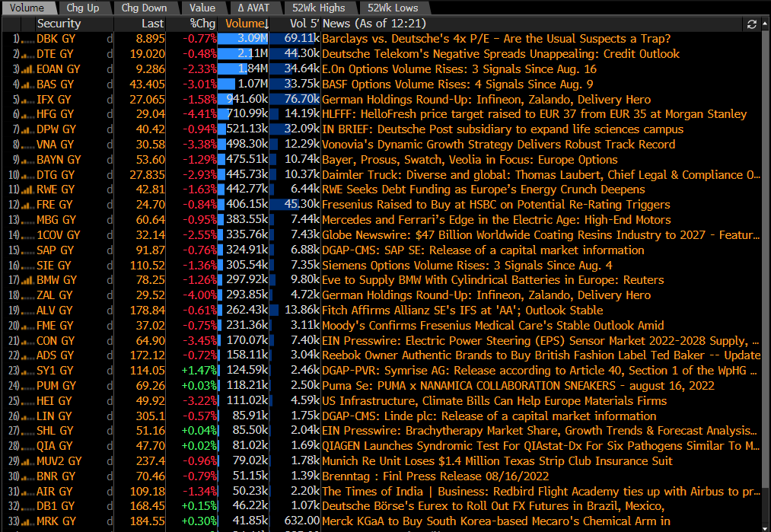This screenshot has height=532, width=771.
Task: Open the Eve to Supply BMW batteries headline
Action: 493,280
